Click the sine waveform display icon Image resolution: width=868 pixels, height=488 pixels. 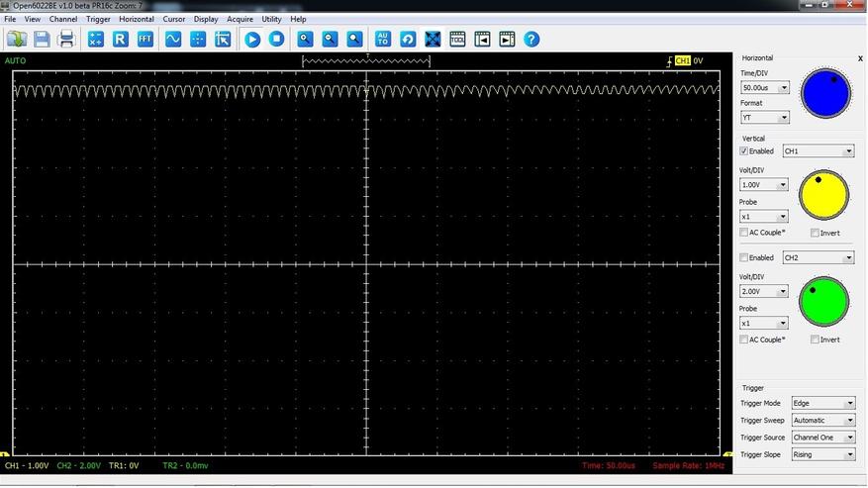[x=173, y=40]
